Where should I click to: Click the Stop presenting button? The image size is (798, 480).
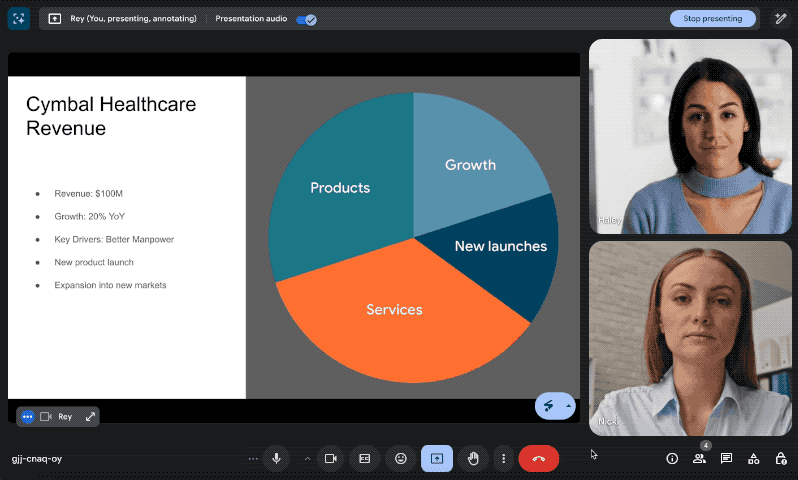coord(712,19)
